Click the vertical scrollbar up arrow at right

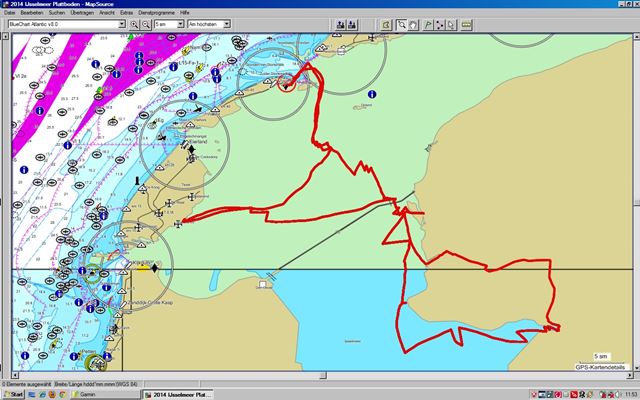(x=636, y=37)
